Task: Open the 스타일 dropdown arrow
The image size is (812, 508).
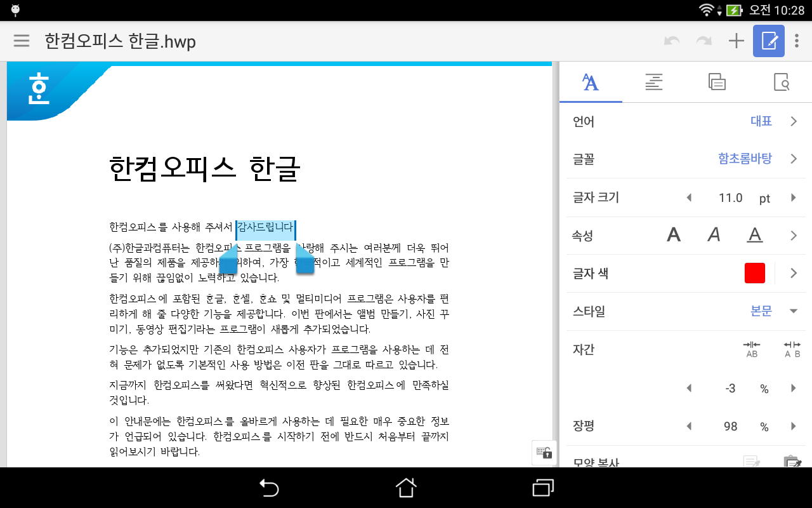Action: [x=793, y=311]
